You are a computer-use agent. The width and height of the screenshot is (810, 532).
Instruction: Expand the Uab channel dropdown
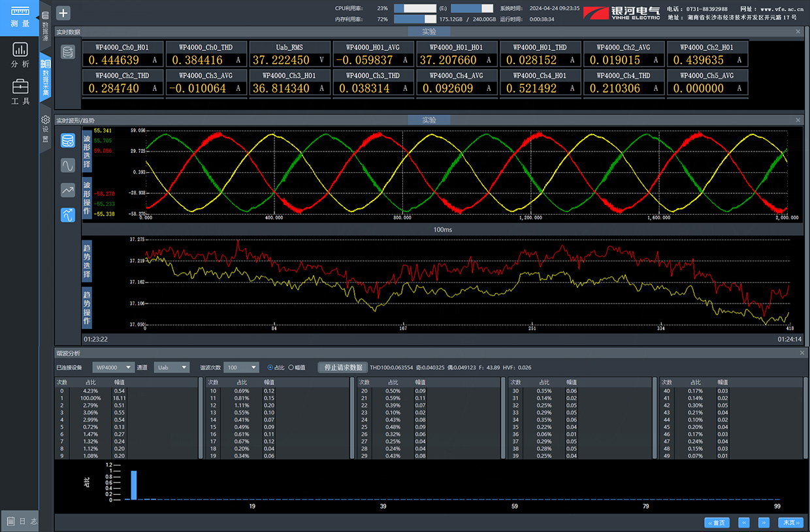[171, 368]
